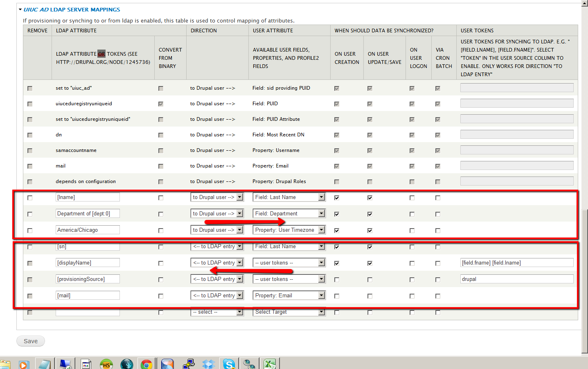This screenshot has height=369, width=588.
Task: Expand the Select Target dropdown in the empty row
Action: click(x=321, y=312)
